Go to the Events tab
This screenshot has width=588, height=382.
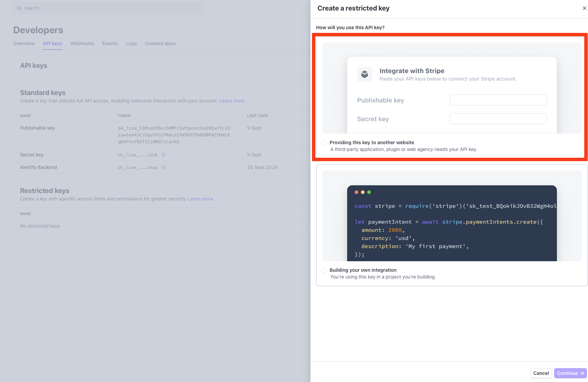110,43
